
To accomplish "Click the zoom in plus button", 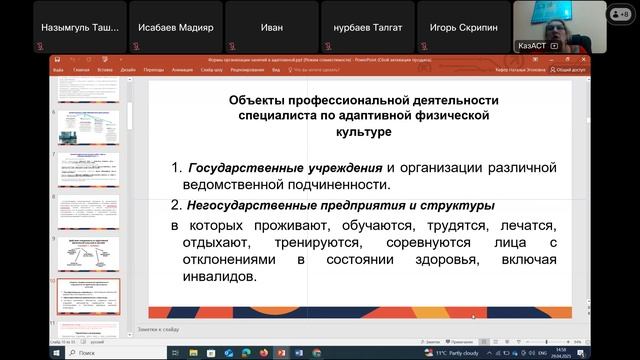I will [568, 342].
